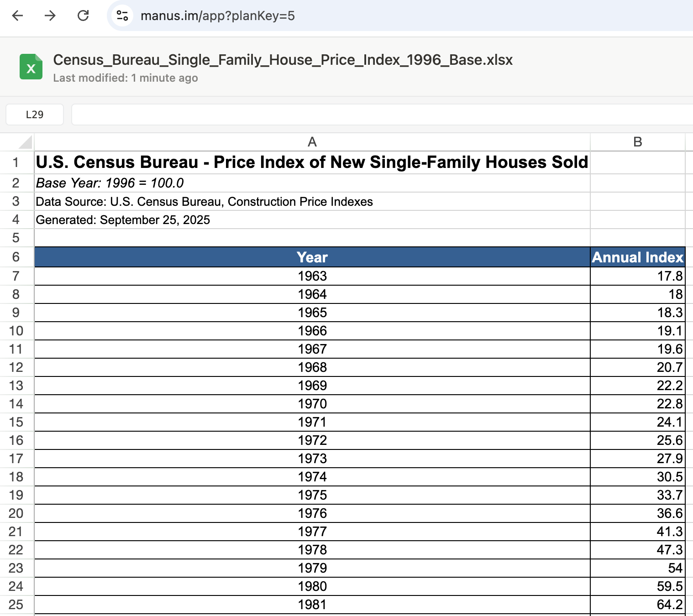Click the 'Annual Index' header cell

click(638, 257)
